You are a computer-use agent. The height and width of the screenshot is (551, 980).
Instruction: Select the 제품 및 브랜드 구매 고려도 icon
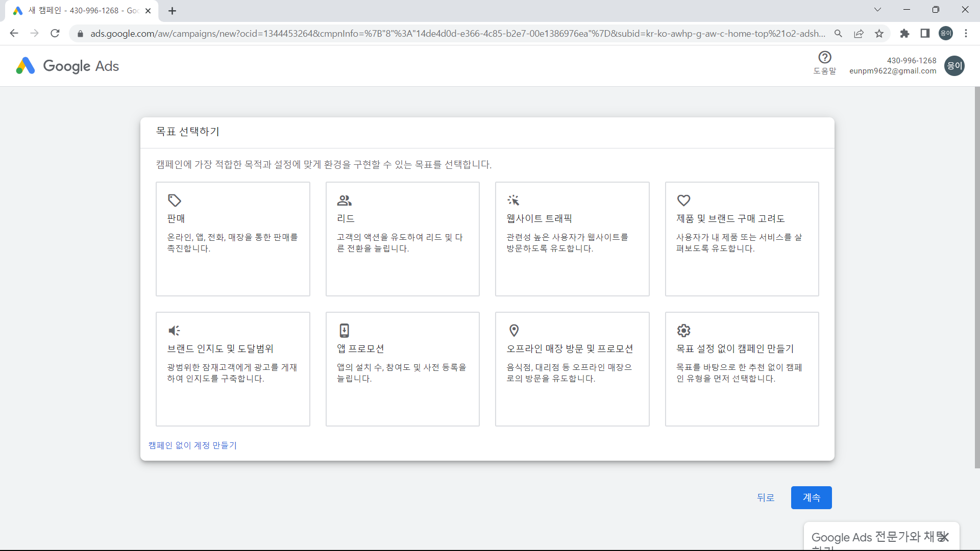(x=684, y=200)
